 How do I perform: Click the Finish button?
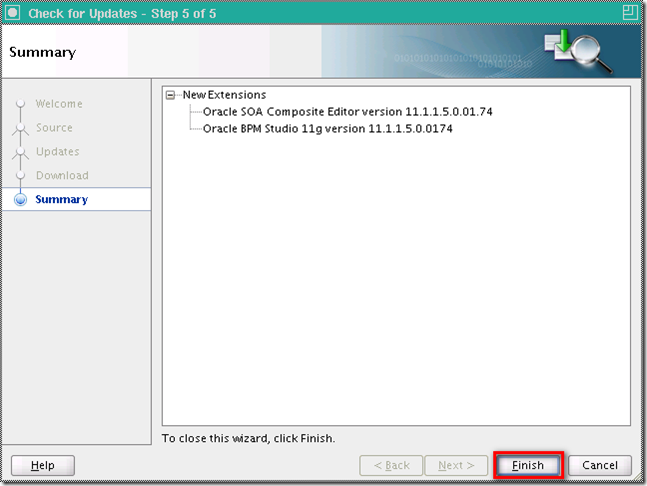click(528, 465)
